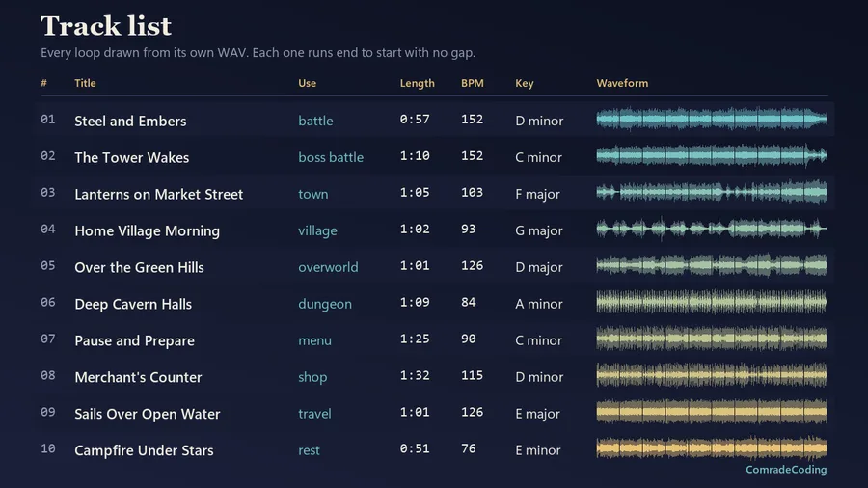
Task: Click the 1:10 length value
Action: tap(415, 155)
